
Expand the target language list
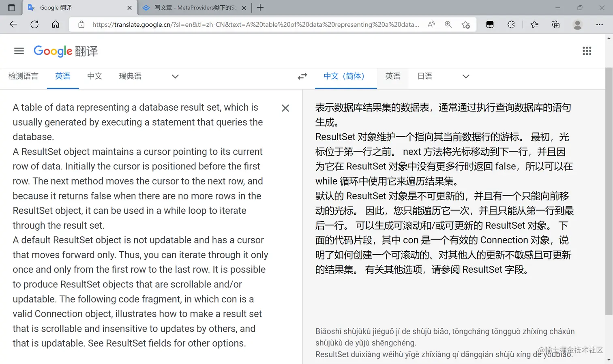[x=466, y=76]
